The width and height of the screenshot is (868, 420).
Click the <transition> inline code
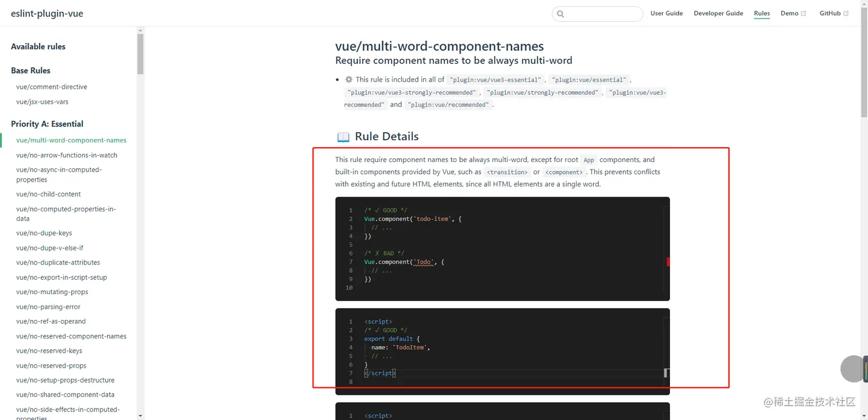click(x=507, y=172)
